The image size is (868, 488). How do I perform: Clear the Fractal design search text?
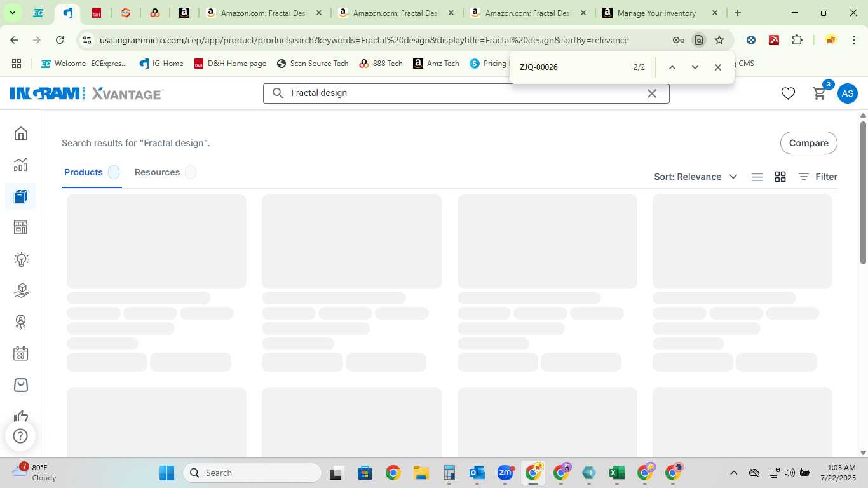651,93
